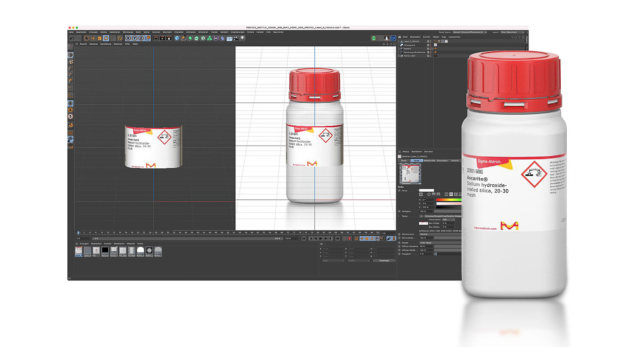Toggle the world coordinate system icon
The image size is (644, 347).
[148, 38]
